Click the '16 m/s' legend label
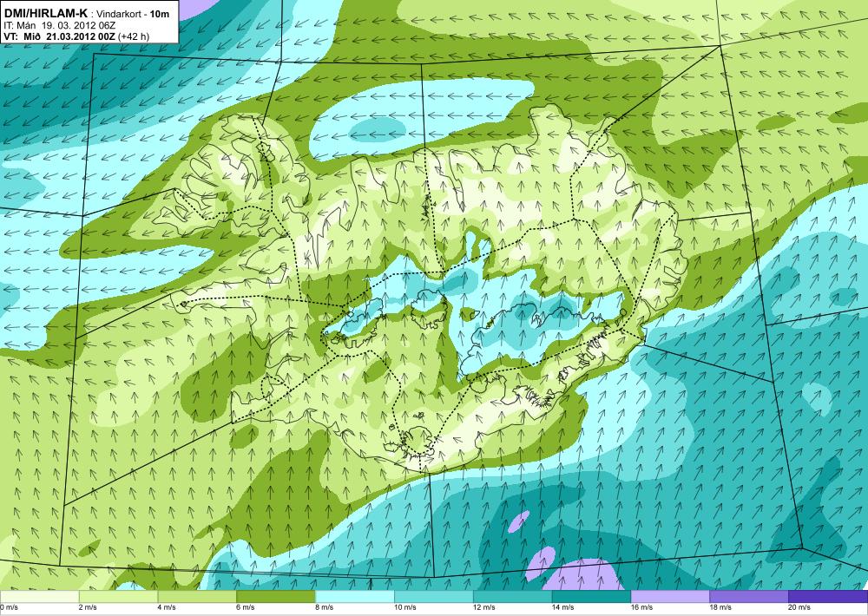The image size is (868, 616). coord(642,607)
